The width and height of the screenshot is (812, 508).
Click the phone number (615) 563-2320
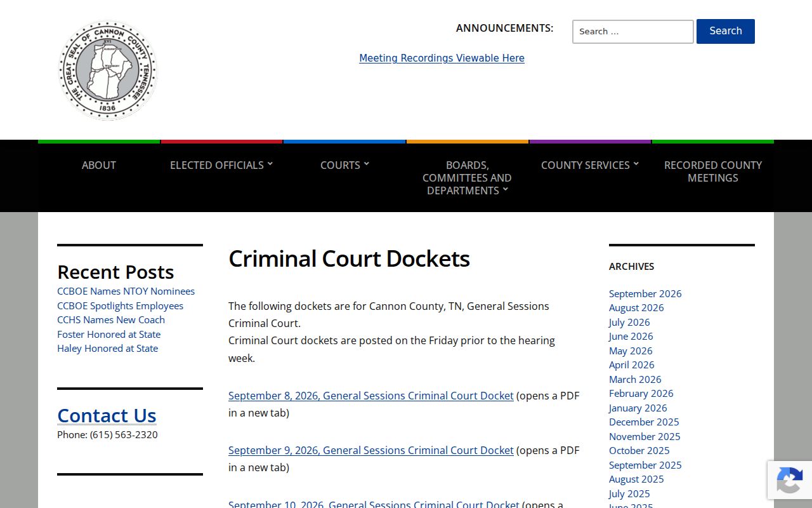point(124,435)
